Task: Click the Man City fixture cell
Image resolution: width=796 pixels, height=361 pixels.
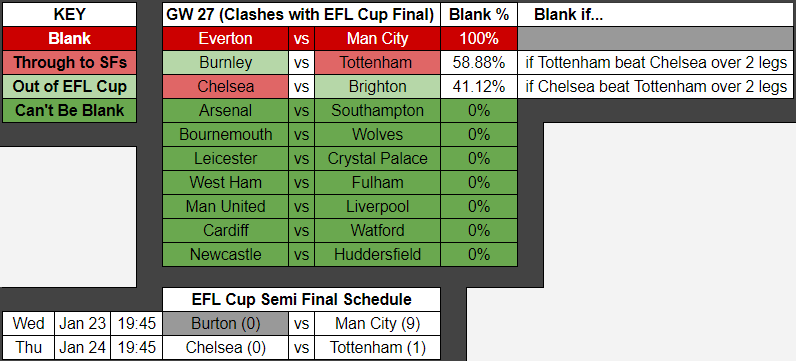Action: point(377,39)
